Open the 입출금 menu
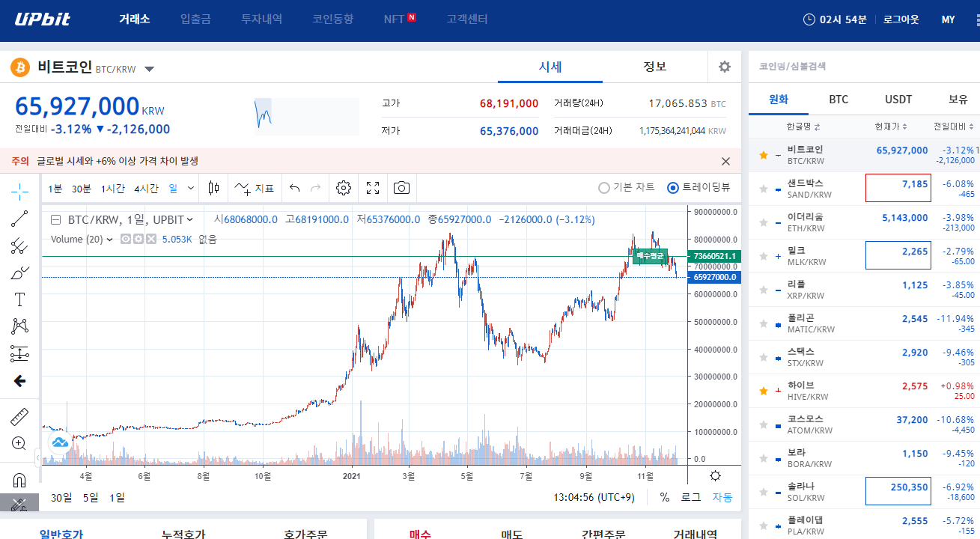 tap(195, 19)
